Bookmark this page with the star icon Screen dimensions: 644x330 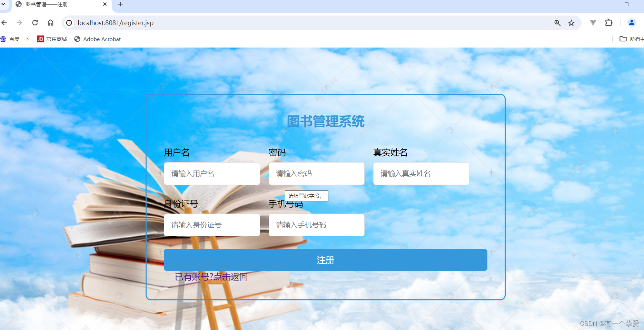[571, 23]
